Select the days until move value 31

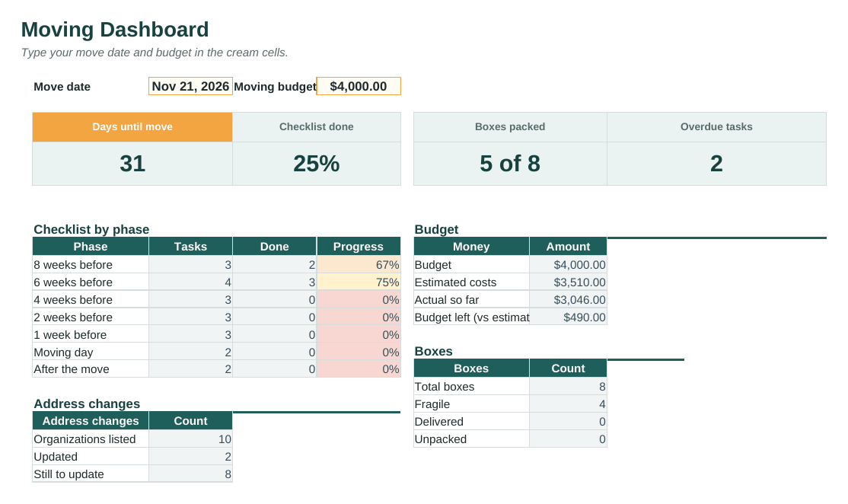(x=132, y=164)
